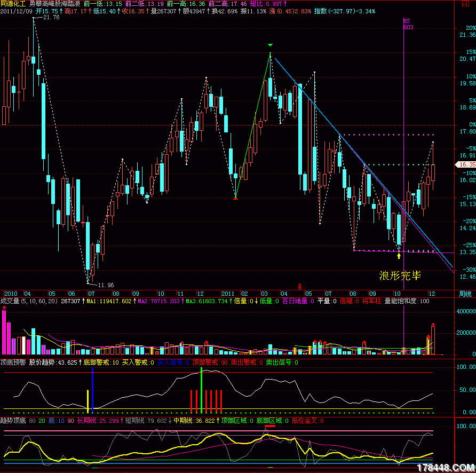Image resolution: width=476 pixels, height=473 pixels.
Task: Click the red S marker on time axis
Action: point(299,286)
